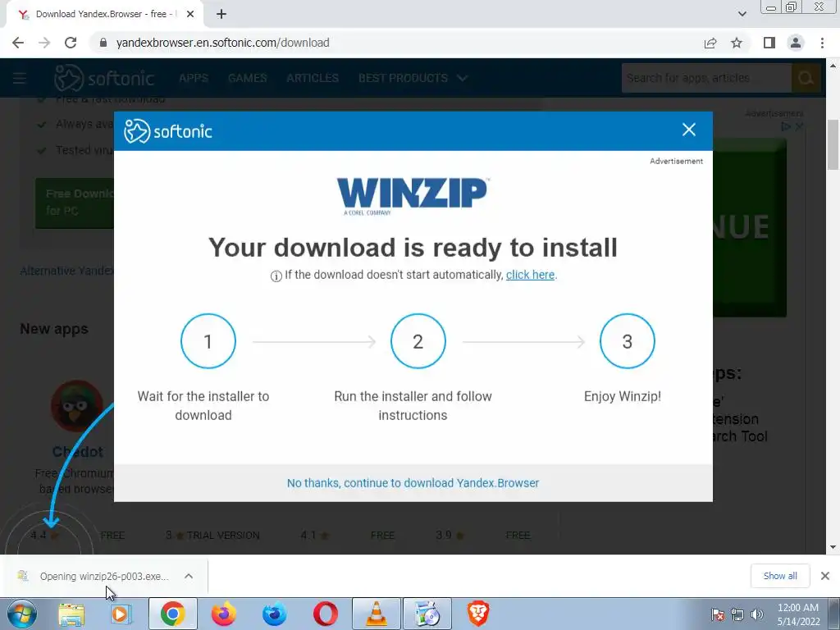
Task: Click the network tray icon
Action: tap(737, 614)
